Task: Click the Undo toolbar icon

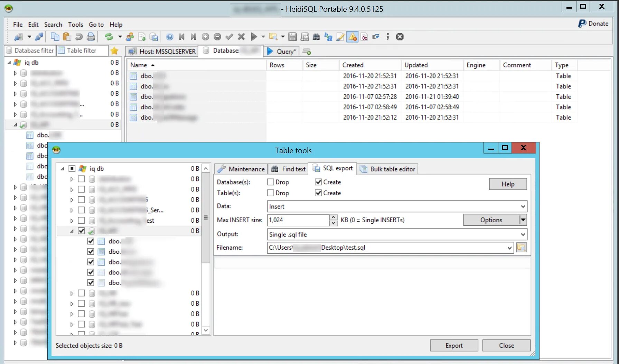Action: tap(79, 37)
